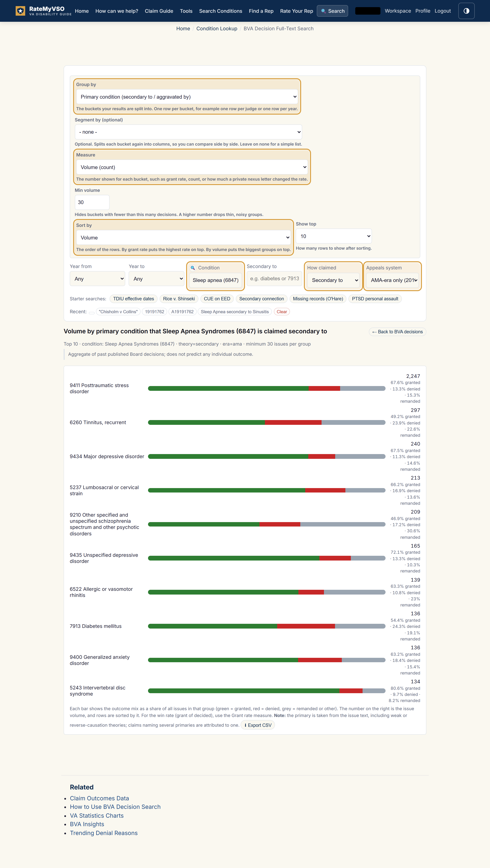Open BVA Insights related link
This screenshot has height=868, width=490.
click(87, 824)
